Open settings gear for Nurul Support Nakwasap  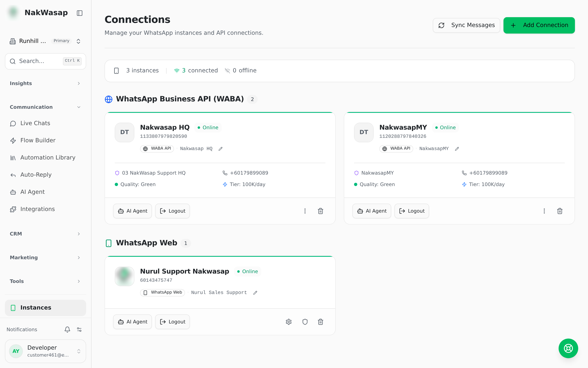pyautogui.click(x=289, y=322)
